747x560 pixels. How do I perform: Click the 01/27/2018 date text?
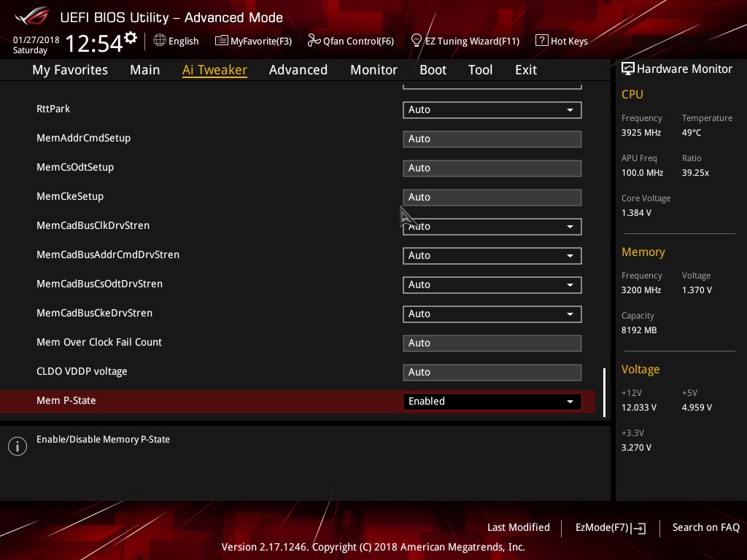click(x=36, y=40)
